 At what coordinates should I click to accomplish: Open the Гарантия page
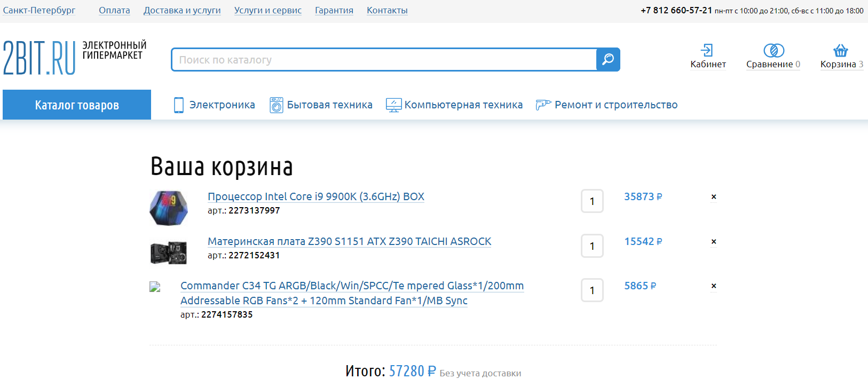pos(334,10)
